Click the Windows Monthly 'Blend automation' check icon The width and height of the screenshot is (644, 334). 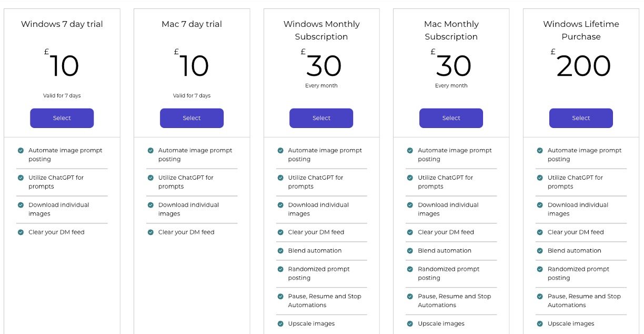(280, 251)
